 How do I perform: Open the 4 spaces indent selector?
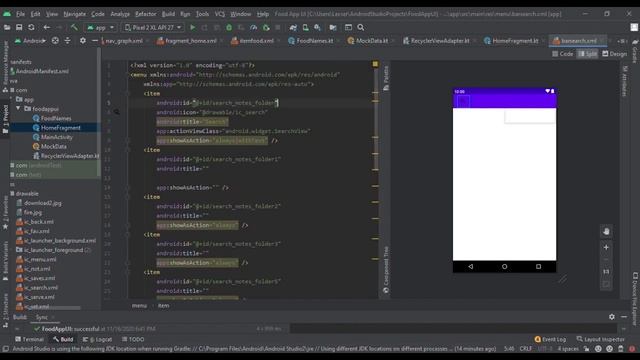[568, 349]
